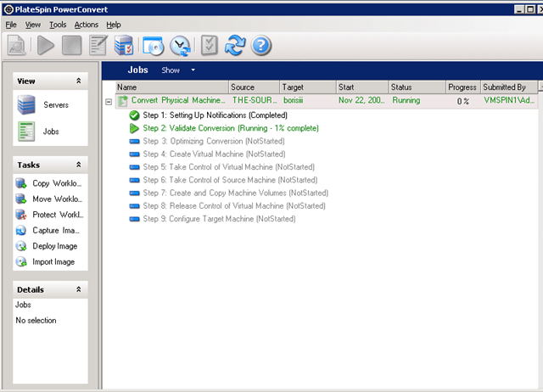Screen dimensions: 543x392
Task: Click the server checklist toolbar icon
Action: click(124, 45)
